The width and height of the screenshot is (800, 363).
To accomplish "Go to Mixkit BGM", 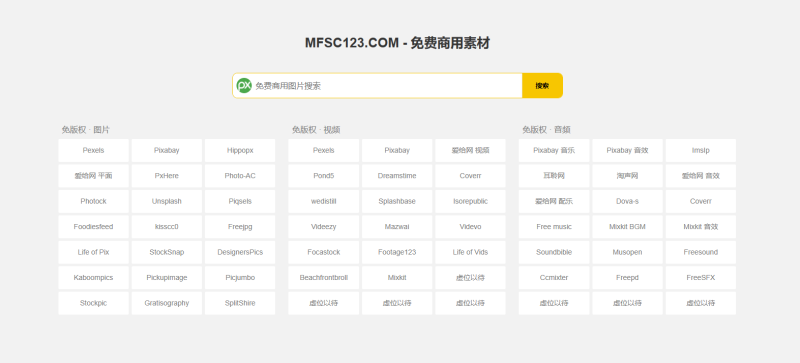I will [628, 227].
